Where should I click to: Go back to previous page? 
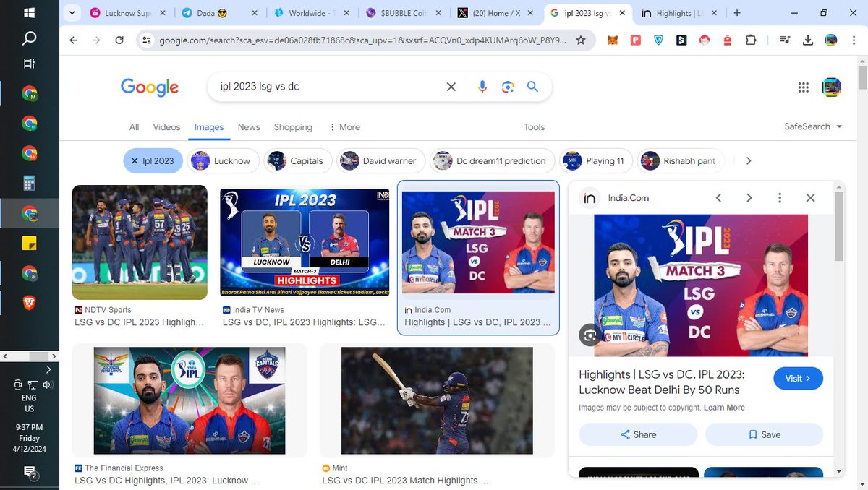pos(73,40)
